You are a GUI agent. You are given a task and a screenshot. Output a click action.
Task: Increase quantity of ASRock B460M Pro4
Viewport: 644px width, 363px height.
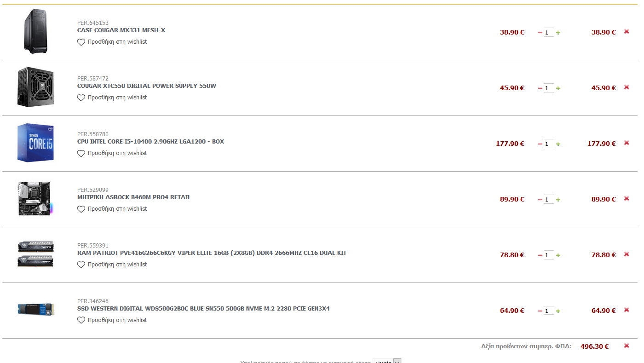coord(558,200)
